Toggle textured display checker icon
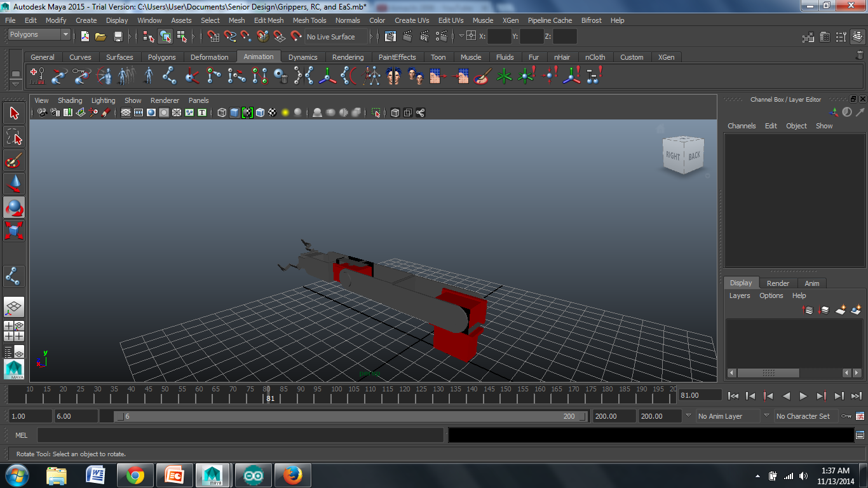Screen dimensions: 868x488 coord(273,112)
